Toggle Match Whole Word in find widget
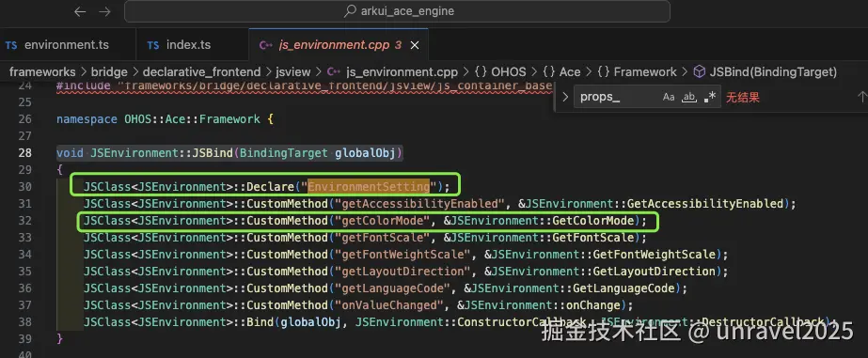868x358 pixels. tap(688, 98)
